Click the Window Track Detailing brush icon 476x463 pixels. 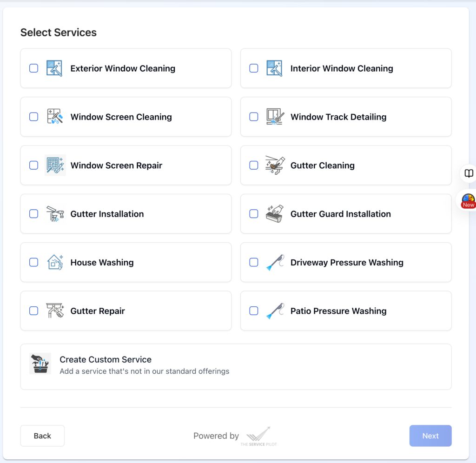(x=276, y=117)
